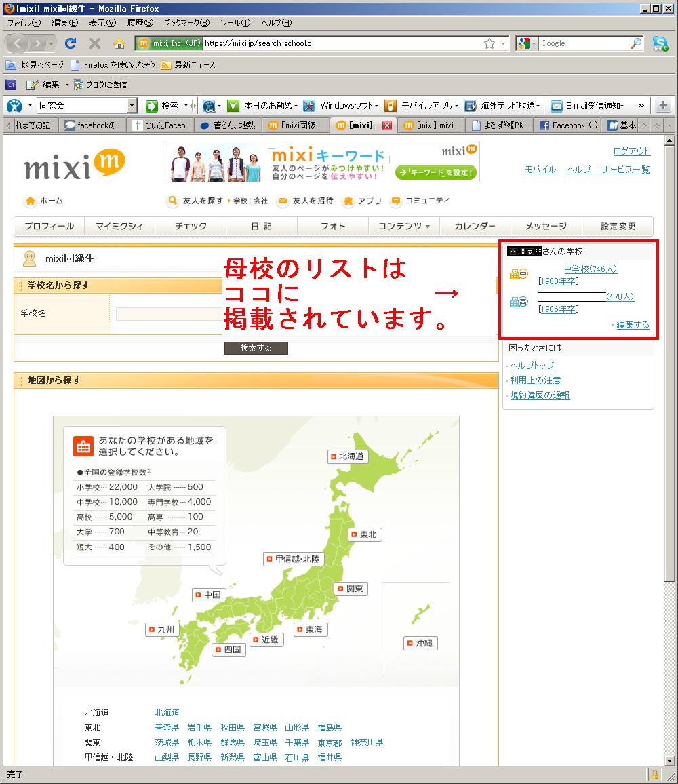Switch to the Facebook (1) tab
The height and width of the screenshot is (784, 678).
(568, 125)
